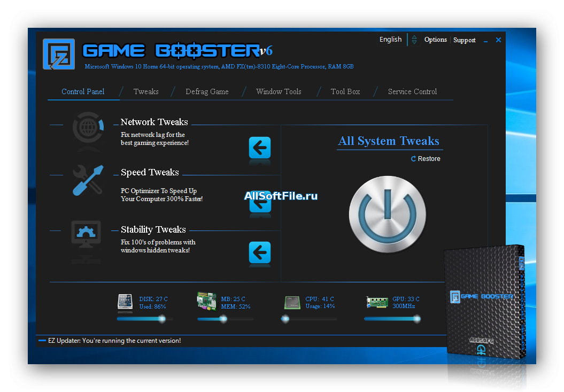The image size is (564, 392).
Task: Click the Stability Tweaks monitor gear icon
Action: click(x=86, y=234)
